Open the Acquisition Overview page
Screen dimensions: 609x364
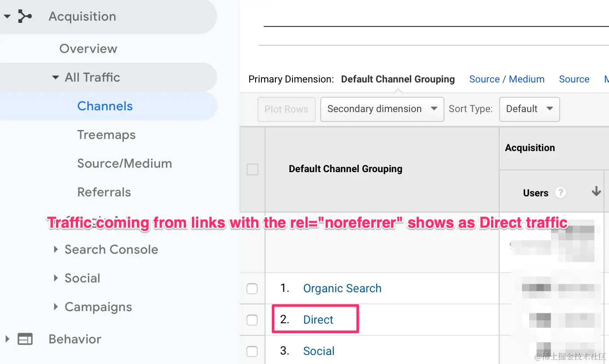pos(88,49)
